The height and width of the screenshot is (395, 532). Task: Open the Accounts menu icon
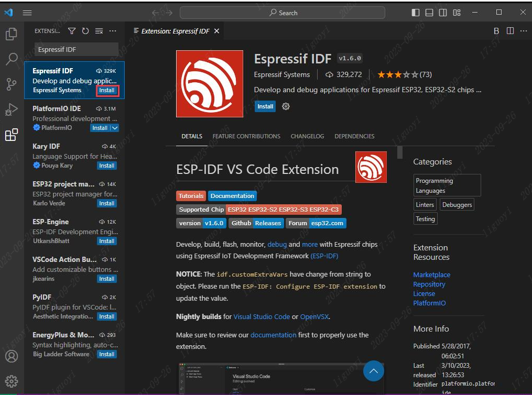pos(12,356)
